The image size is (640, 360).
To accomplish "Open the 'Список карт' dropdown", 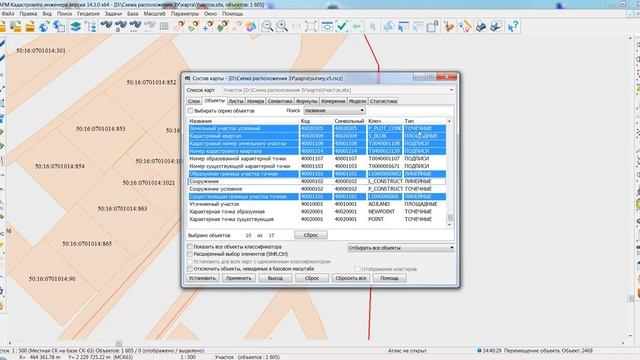I will click(x=338, y=90).
